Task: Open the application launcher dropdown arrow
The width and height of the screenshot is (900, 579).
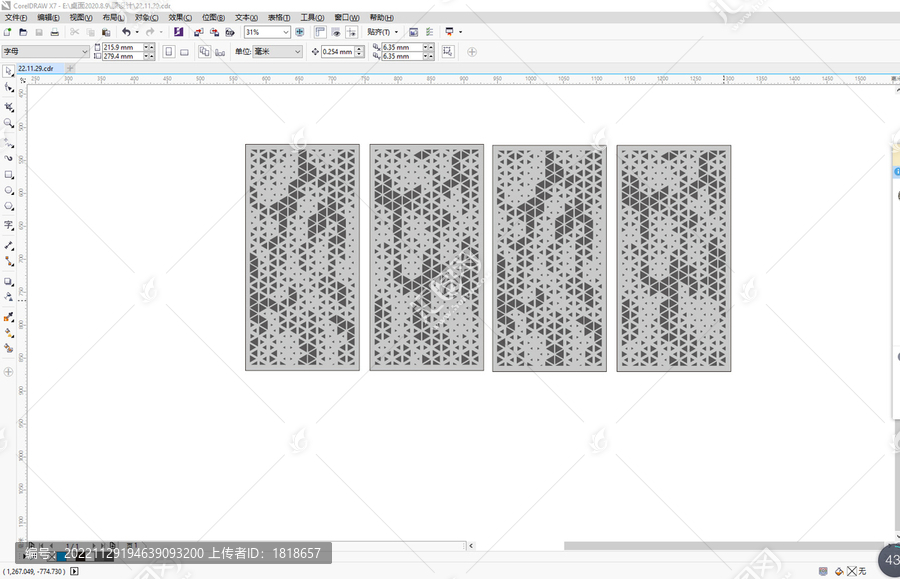Action: coord(460,32)
